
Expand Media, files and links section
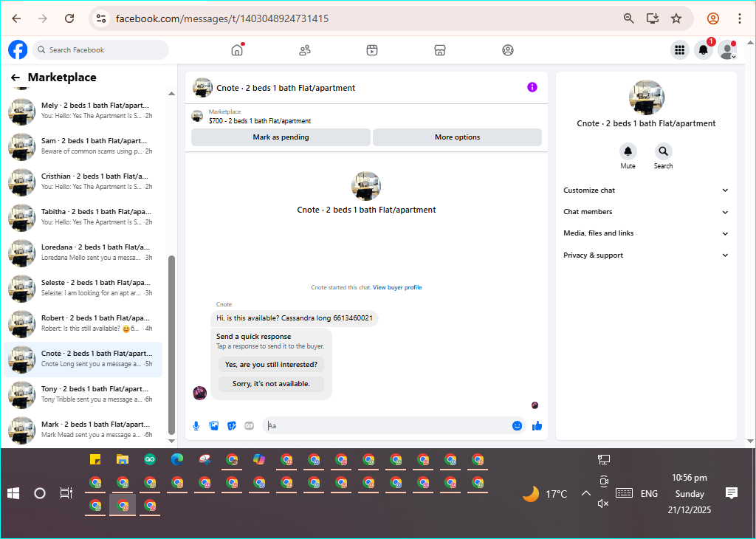pos(646,233)
